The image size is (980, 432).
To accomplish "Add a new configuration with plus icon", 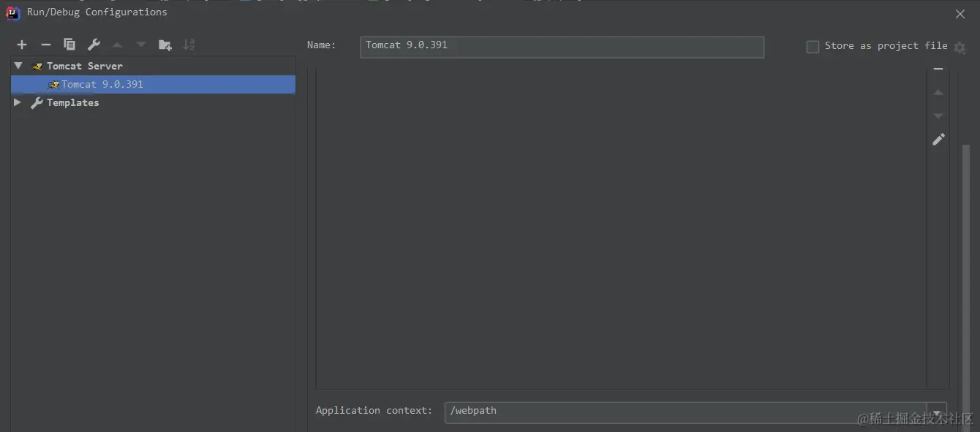I will (x=22, y=45).
